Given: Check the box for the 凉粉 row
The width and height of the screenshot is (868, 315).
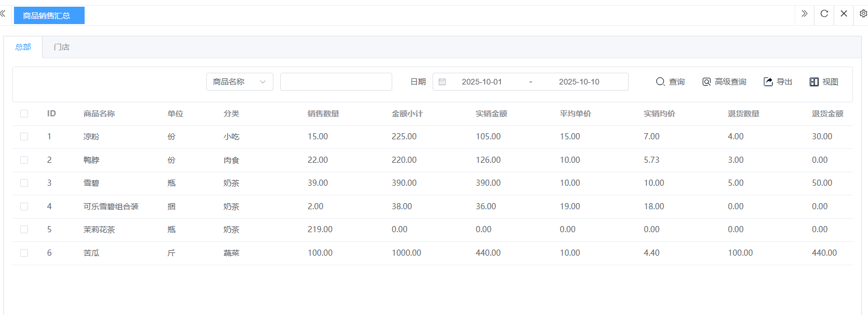Looking at the screenshot, I should [x=24, y=137].
